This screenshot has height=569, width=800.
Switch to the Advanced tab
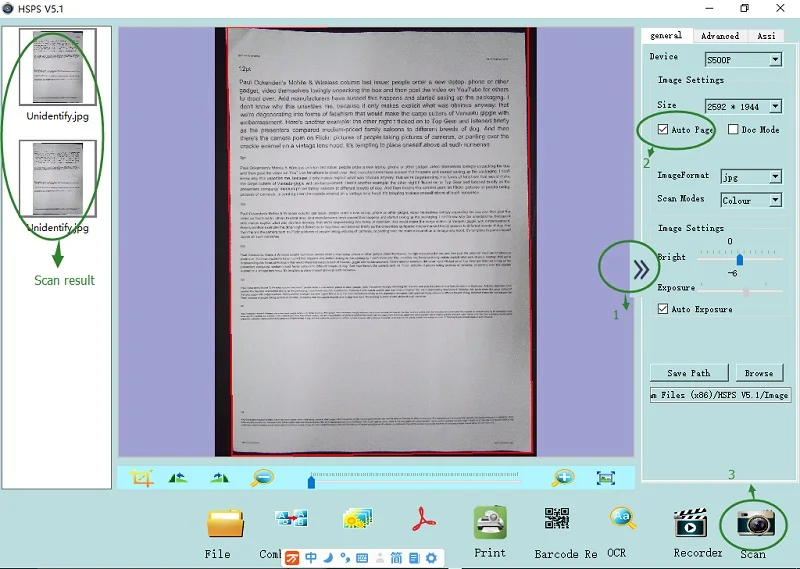pyautogui.click(x=720, y=36)
